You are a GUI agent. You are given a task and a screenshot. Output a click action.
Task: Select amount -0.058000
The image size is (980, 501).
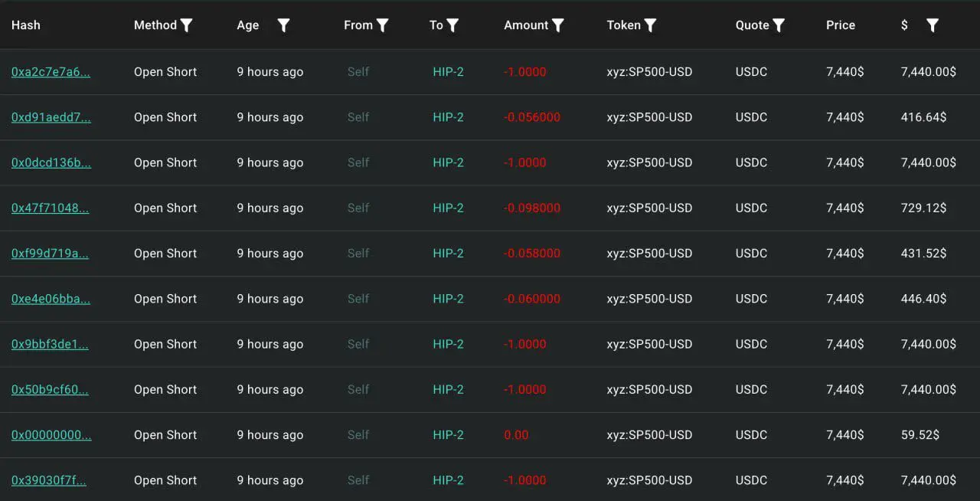532,254
